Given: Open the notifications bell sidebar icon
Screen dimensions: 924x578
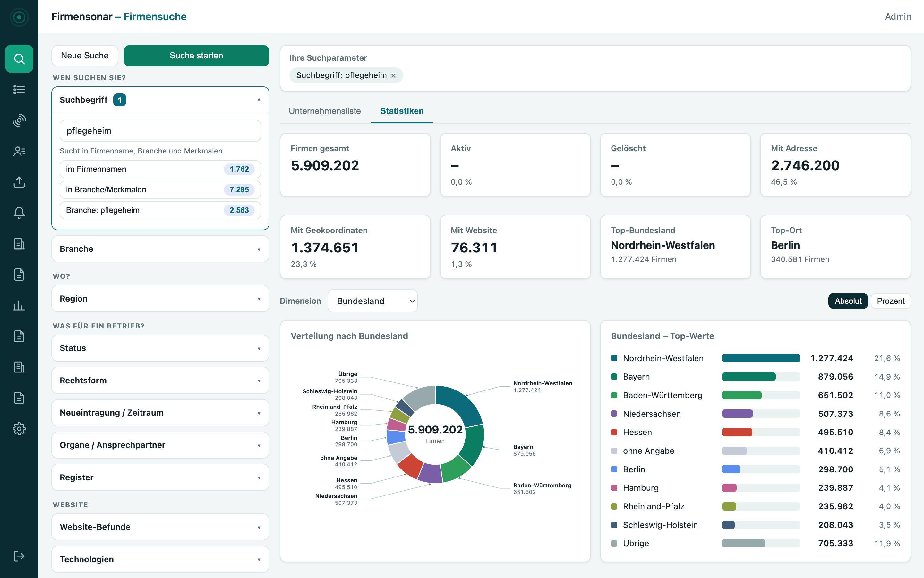Looking at the screenshot, I should 19,213.
